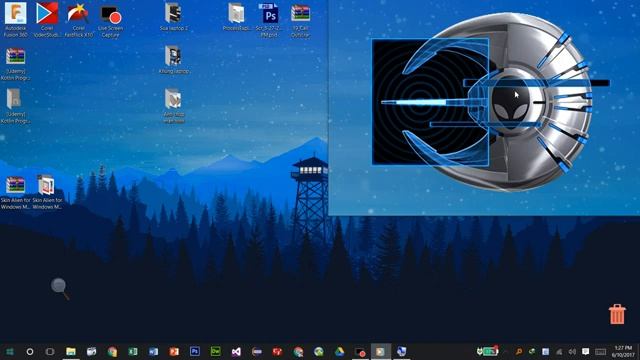
Task: Open Task View from the taskbar
Action: pyautogui.click(x=50, y=351)
